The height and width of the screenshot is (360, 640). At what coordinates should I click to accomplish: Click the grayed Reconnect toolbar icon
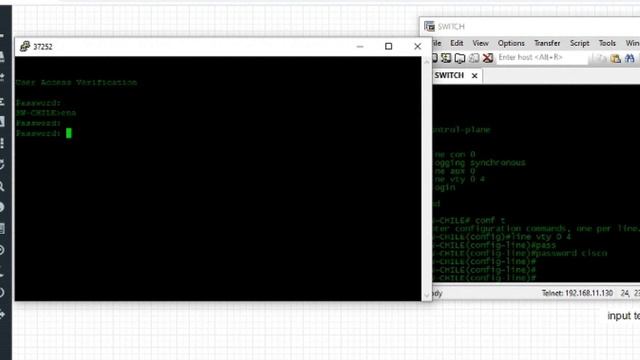474,58
